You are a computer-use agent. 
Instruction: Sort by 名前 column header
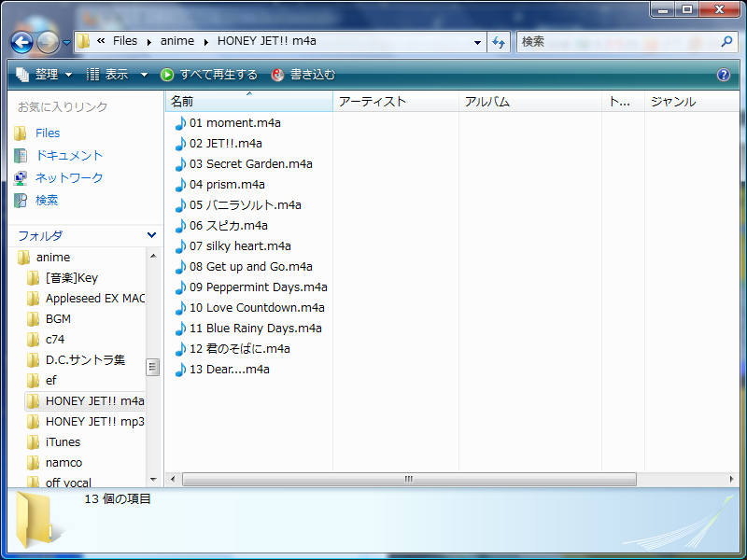pos(248,102)
